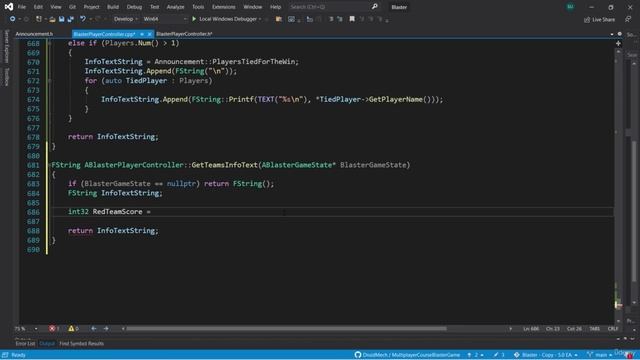Screen dimensions: 640x360
Task: Open the Tools menu
Action: tap(198, 7)
